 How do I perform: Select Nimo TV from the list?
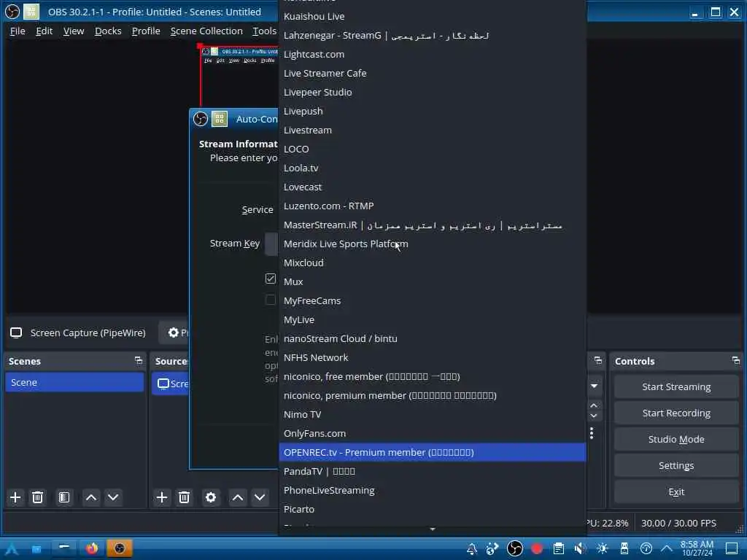click(432, 414)
